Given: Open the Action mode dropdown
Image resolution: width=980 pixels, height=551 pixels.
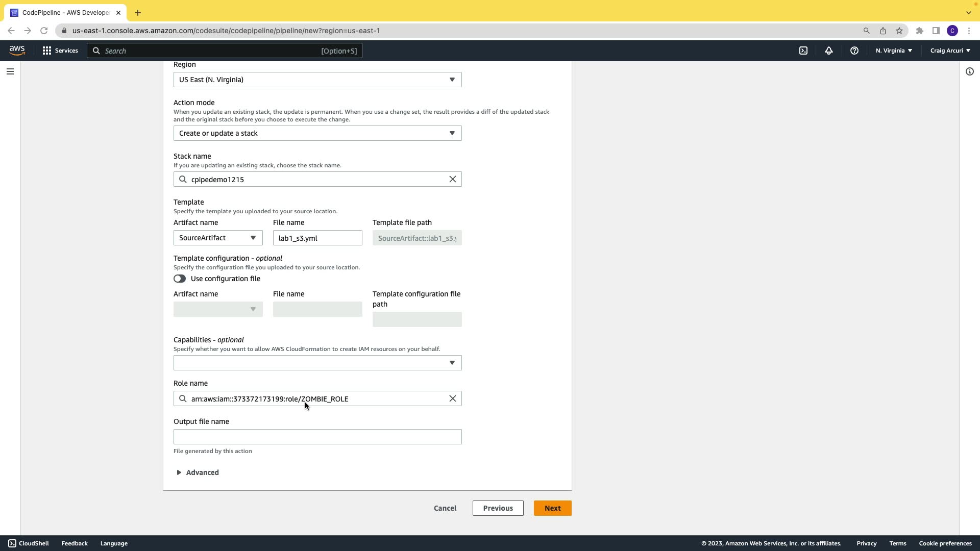Looking at the screenshot, I should 317,133.
